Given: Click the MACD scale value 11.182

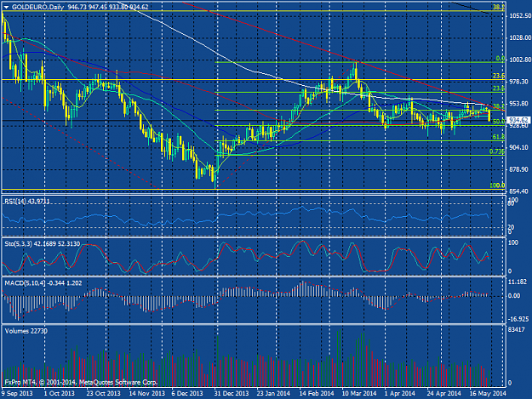Looking at the screenshot, I should [518, 282].
